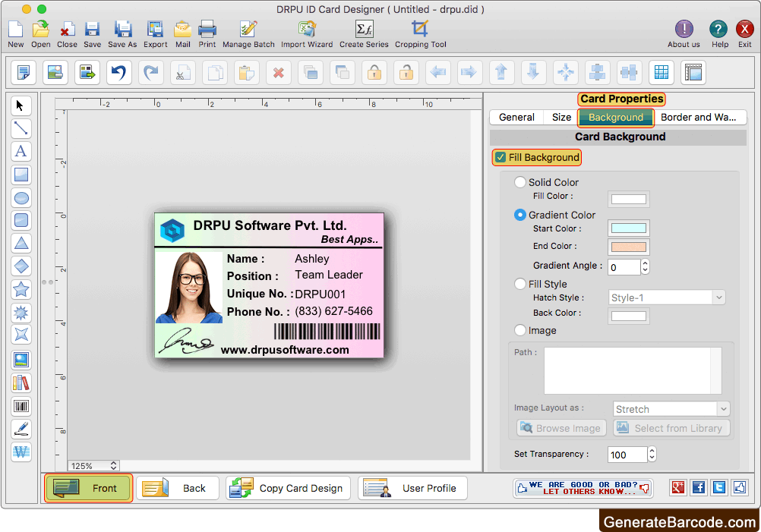Select the Fill Style radio button

[519, 284]
